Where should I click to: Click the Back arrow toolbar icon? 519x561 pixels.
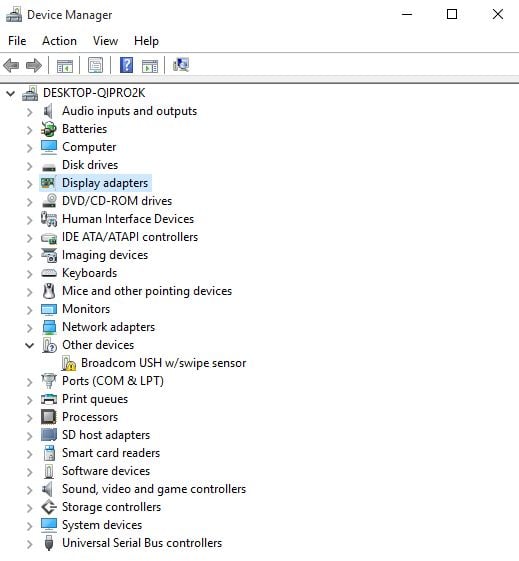pyautogui.click(x=11, y=65)
